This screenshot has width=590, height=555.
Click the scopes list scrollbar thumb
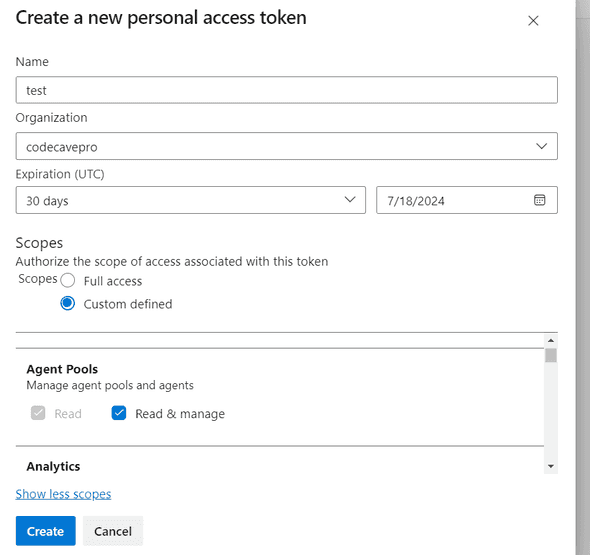[x=551, y=356]
